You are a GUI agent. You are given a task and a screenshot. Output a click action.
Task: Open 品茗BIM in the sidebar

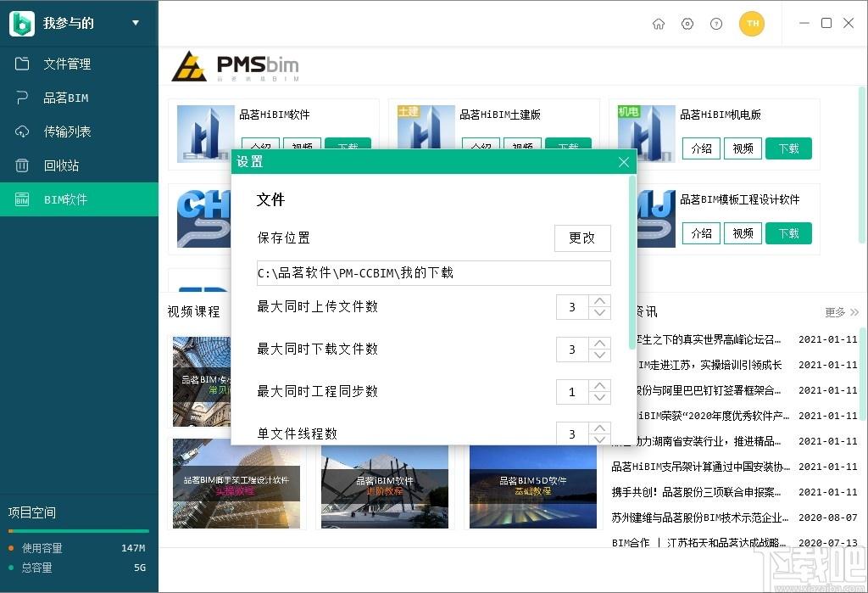click(x=79, y=98)
